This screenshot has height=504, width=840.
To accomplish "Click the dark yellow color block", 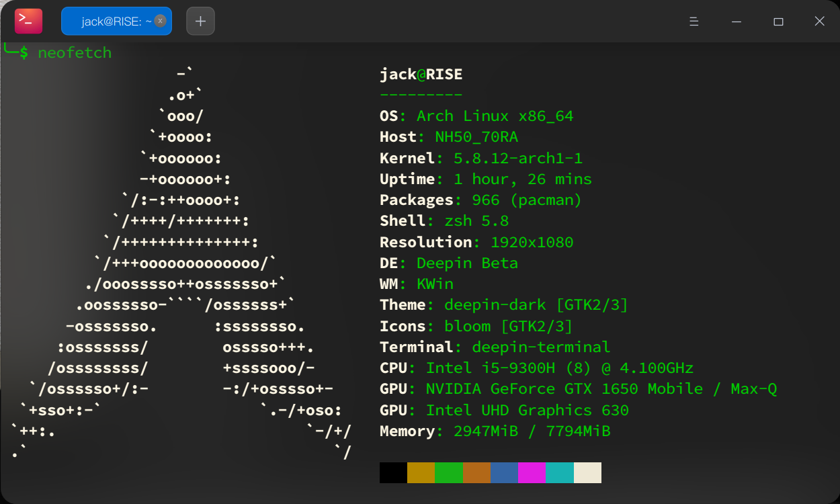I will (x=421, y=472).
